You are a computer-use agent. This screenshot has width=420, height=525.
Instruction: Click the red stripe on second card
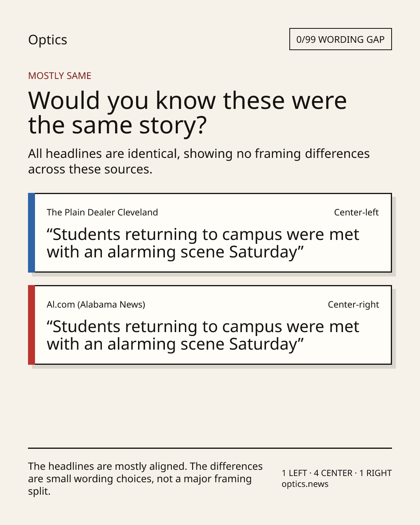pyautogui.click(x=31, y=325)
